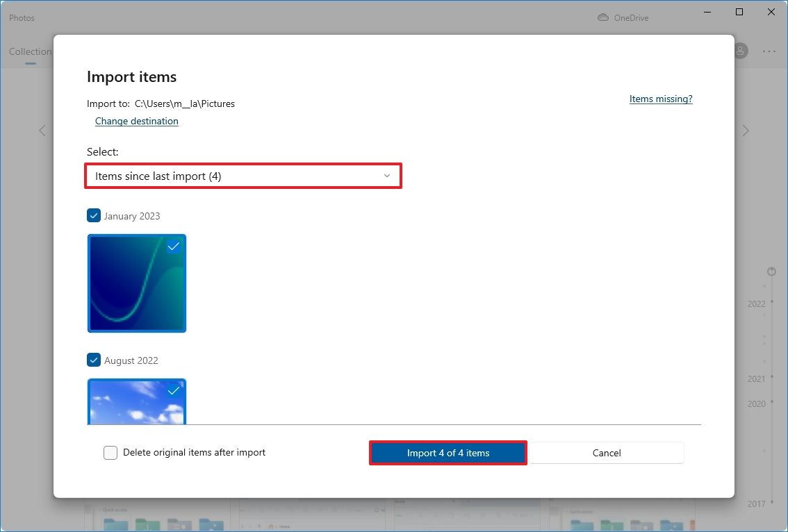
Task: Select the blue wave photo thumbnail
Action: (x=136, y=283)
